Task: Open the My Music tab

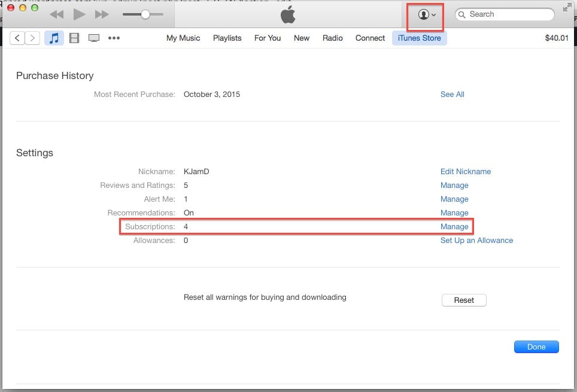Action: point(183,38)
